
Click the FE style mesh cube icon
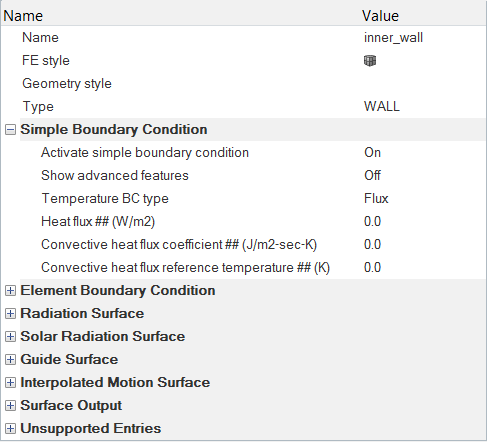click(370, 61)
